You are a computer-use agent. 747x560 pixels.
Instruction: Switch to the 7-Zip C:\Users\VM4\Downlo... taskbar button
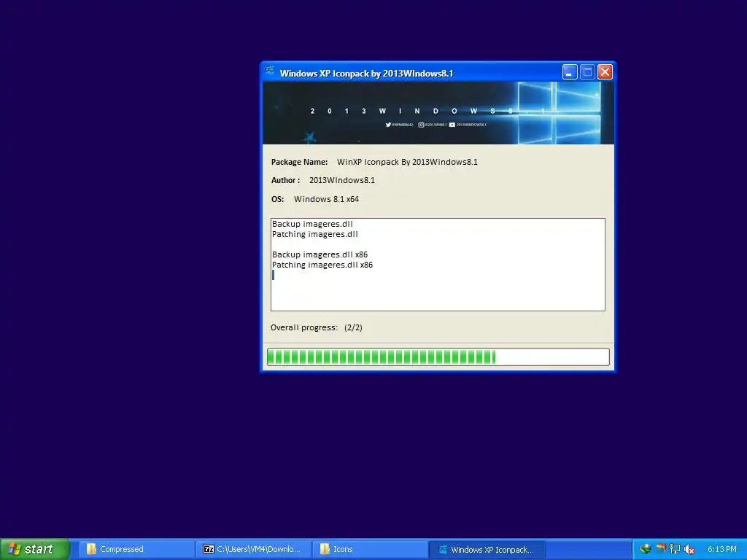click(253, 550)
